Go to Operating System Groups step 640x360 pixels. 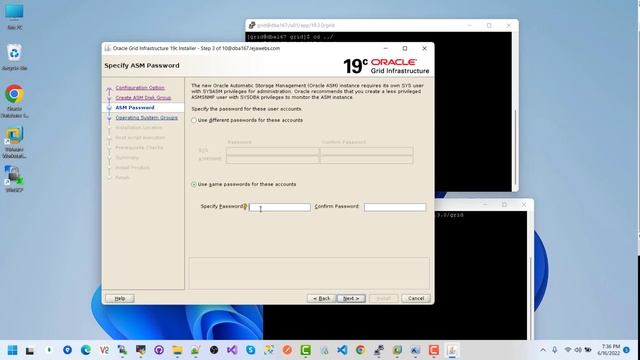point(147,118)
